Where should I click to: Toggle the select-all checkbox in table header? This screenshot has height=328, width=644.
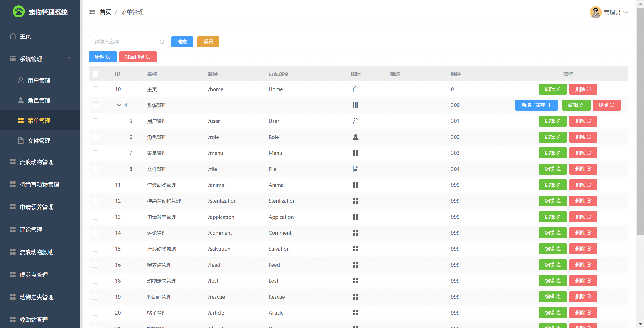(95, 74)
